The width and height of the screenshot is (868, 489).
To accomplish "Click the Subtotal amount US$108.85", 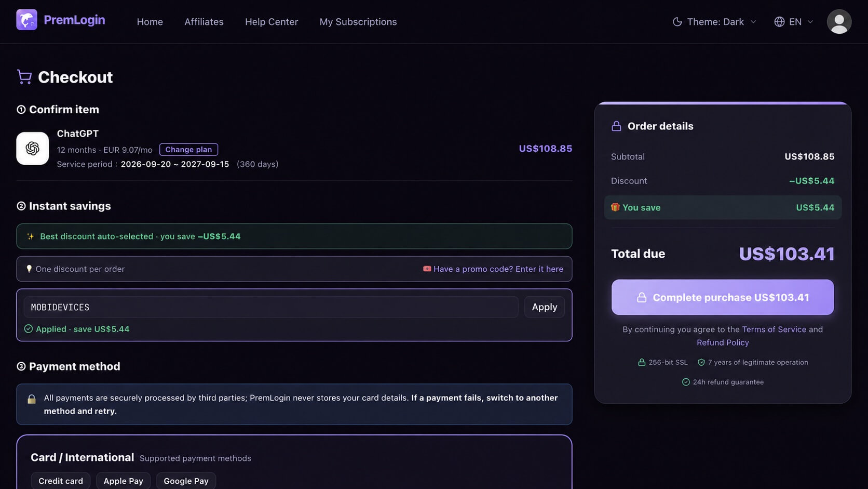I will [x=809, y=156].
